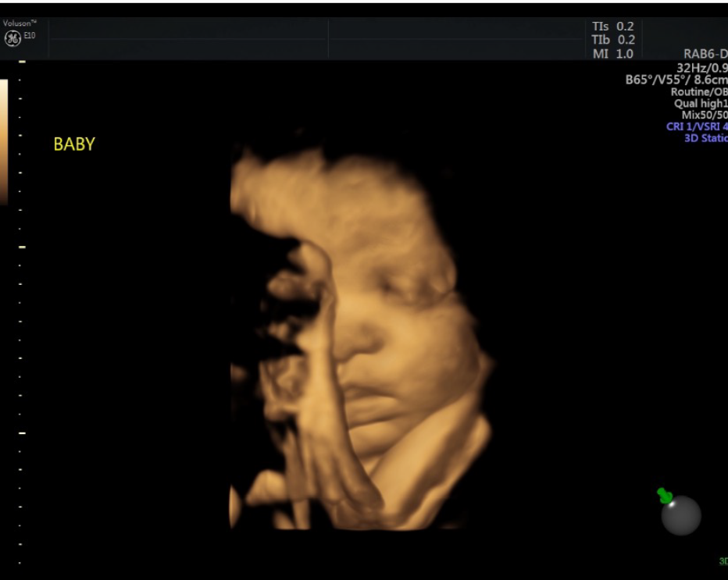Click the green light direction arrow
The width and height of the screenshot is (728, 580).
(x=665, y=495)
